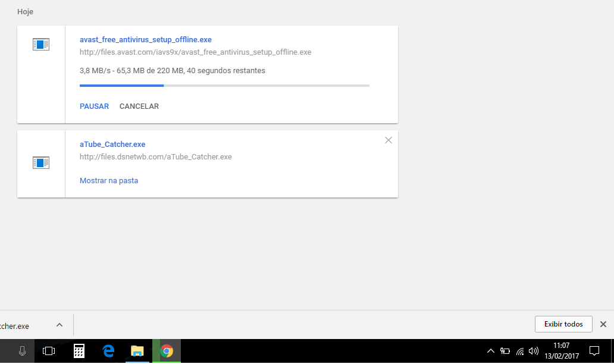Viewport: 614px width, 364px height.
Task: Click the Exibir todos button
Action: [x=563, y=324]
